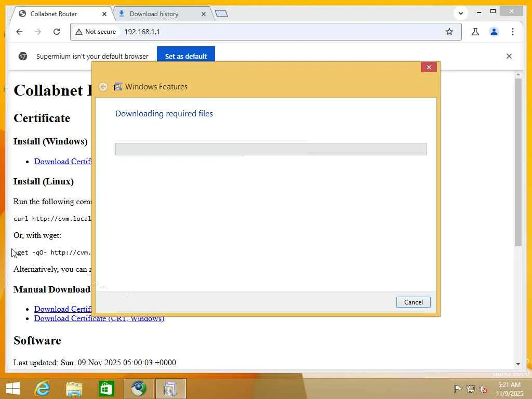Select the Windows Features taskbar button
This screenshot has height=399, width=532.
coord(170,389)
